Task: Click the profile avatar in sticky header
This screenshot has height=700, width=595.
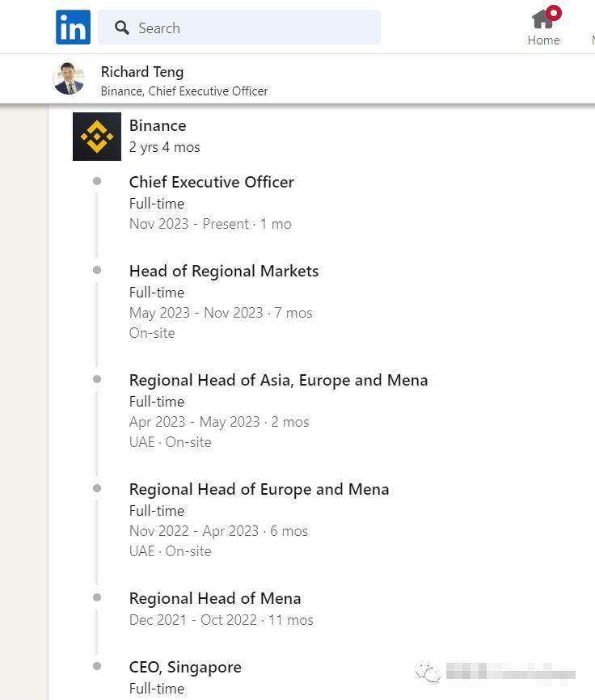Action: 69,79
